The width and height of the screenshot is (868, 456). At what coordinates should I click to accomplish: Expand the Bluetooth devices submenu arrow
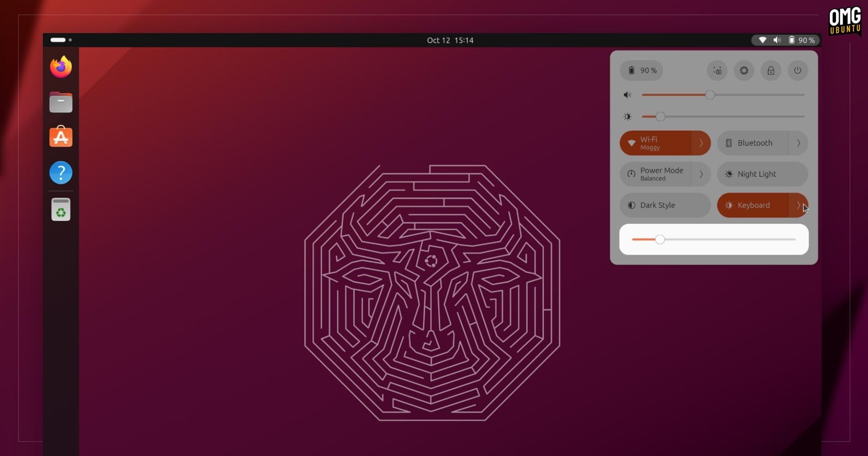[798, 143]
